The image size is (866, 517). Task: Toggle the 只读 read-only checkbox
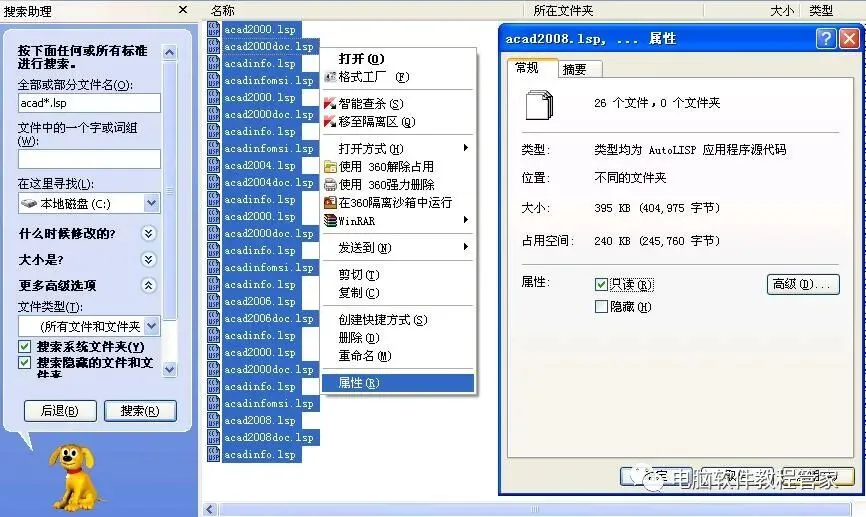click(x=601, y=284)
